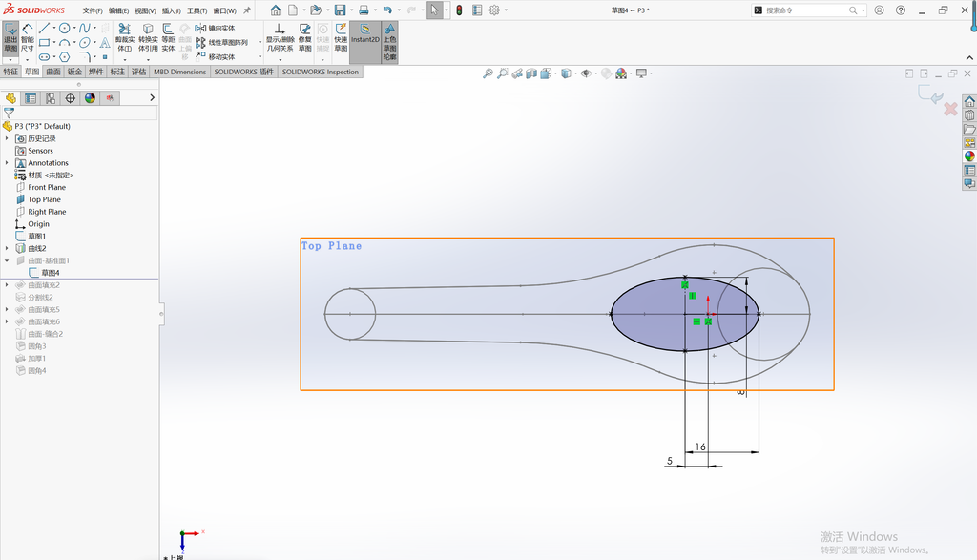Select the Polygon sketch tool
This screenshot has width=977, height=560.
(64, 56)
